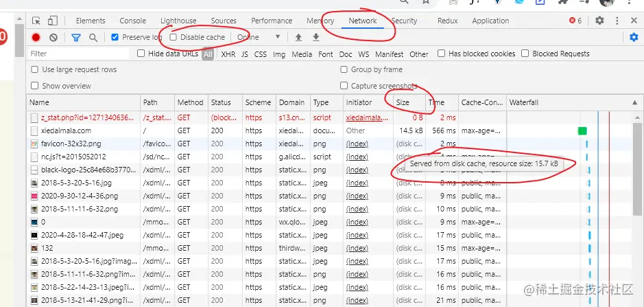
Task: Open the Redux tab
Action: (447, 21)
